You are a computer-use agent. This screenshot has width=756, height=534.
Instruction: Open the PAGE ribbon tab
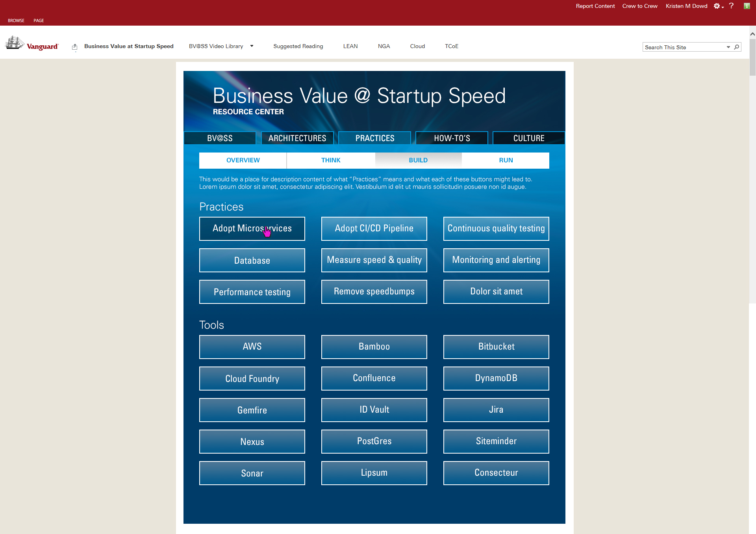pyautogui.click(x=39, y=20)
